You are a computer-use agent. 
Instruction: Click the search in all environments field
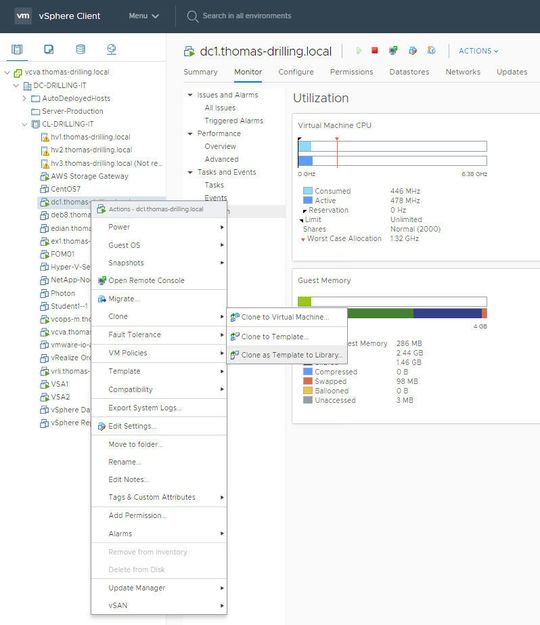point(247,16)
